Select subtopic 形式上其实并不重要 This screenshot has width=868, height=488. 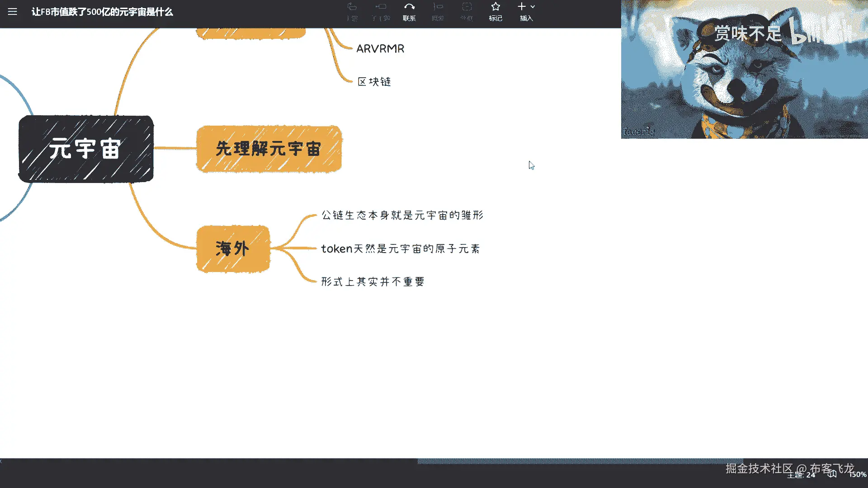tap(373, 282)
